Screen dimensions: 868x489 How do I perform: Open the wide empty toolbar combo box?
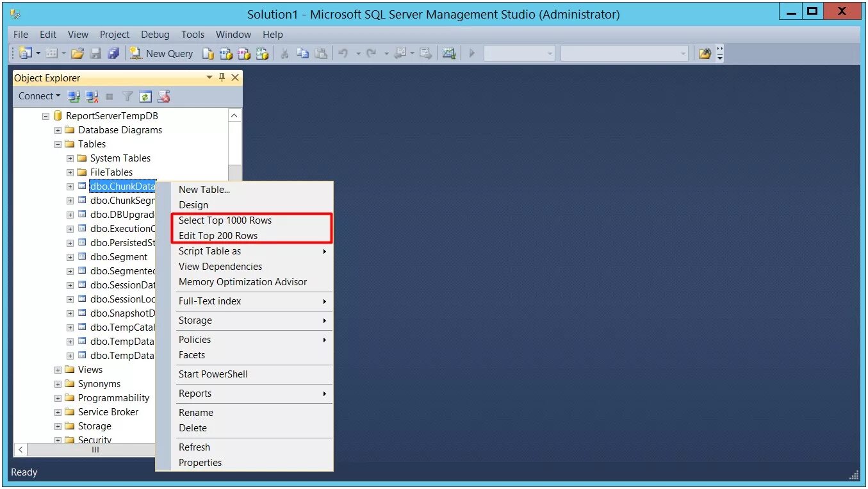[625, 54]
